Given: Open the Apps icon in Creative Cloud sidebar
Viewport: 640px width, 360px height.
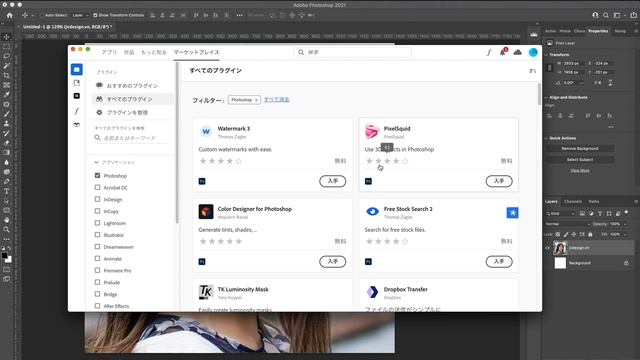Looking at the screenshot, I should (x=77, y=69).
